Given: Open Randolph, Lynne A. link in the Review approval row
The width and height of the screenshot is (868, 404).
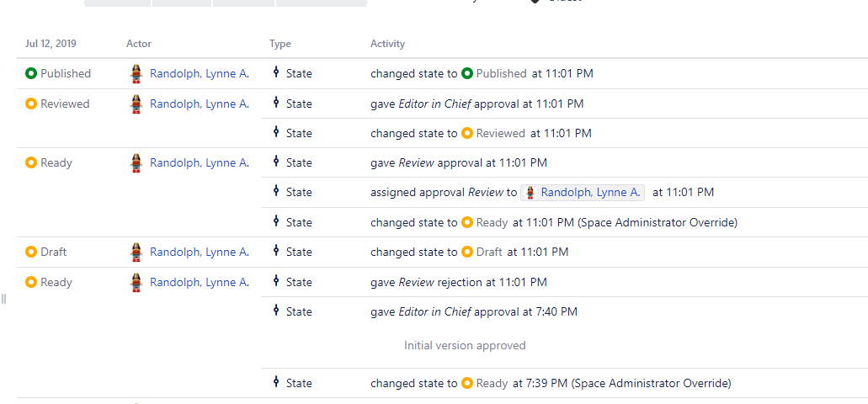Looking at the screenshot, I should click(x=200, y=162).
